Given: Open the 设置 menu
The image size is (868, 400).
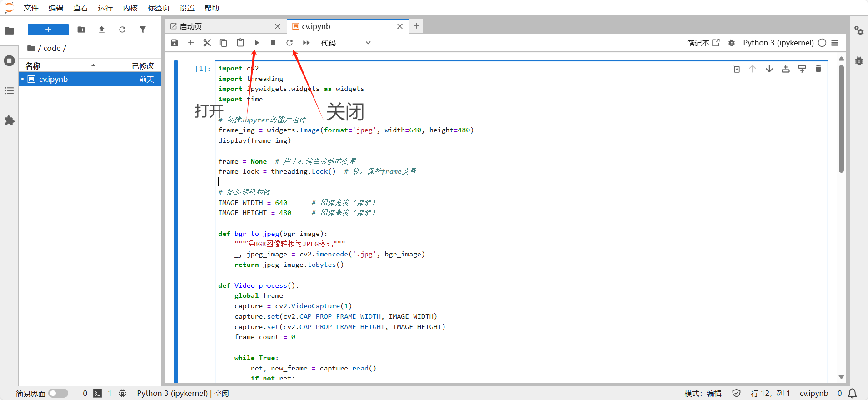Looking at the screenshot, I should click(x=187, y=8).
